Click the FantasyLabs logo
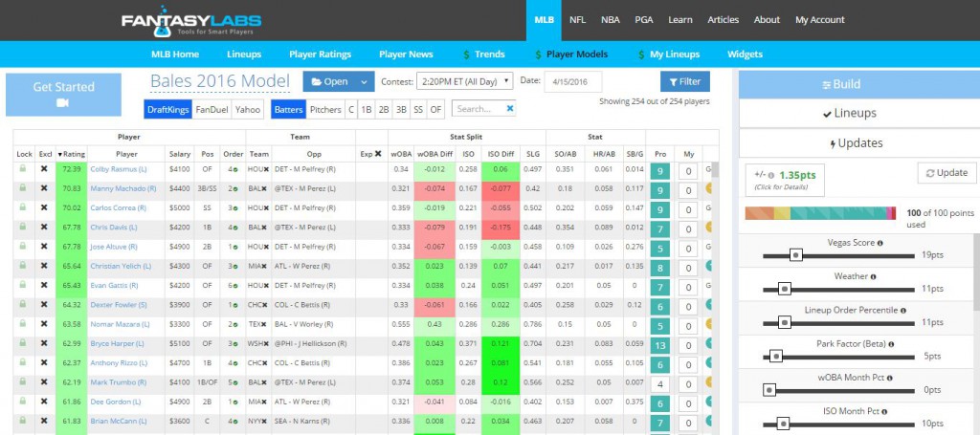This screenshot has width=980, height=435. pos(191,21)
